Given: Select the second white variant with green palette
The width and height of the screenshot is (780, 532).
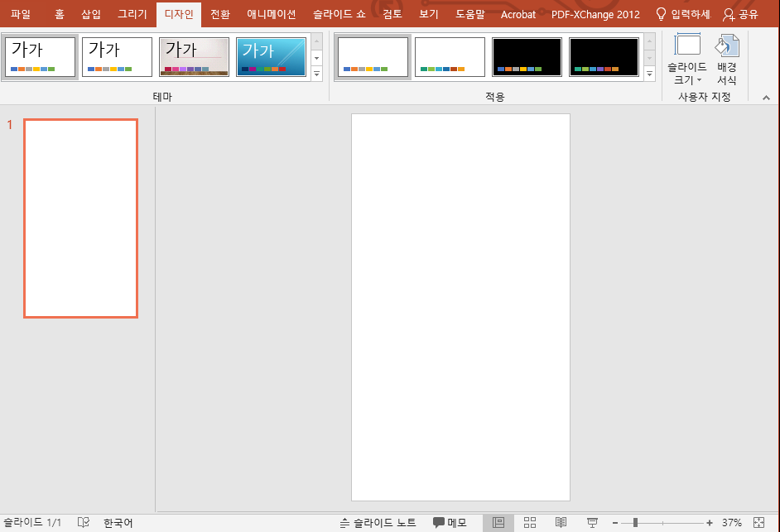Looking at the screenshot, I should click(x=450, y=57).
